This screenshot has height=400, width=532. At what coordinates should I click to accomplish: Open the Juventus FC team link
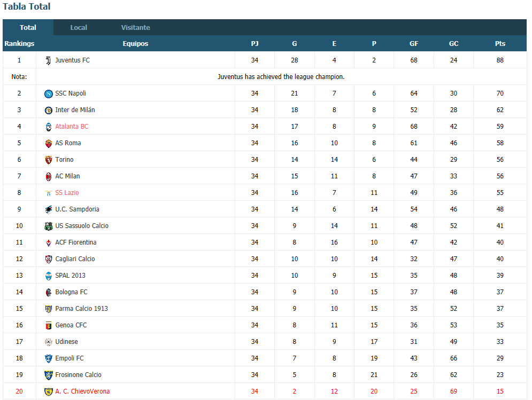click(73, 60)
